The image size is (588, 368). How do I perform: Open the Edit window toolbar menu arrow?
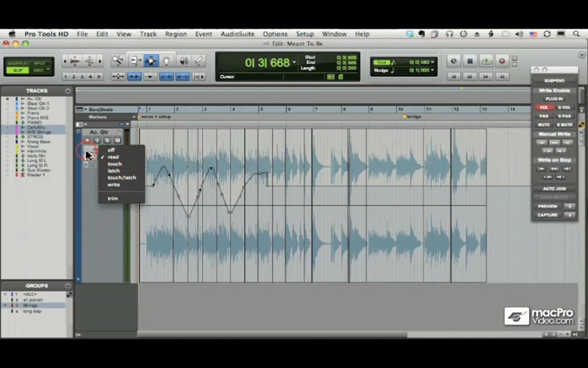point(581,54)
